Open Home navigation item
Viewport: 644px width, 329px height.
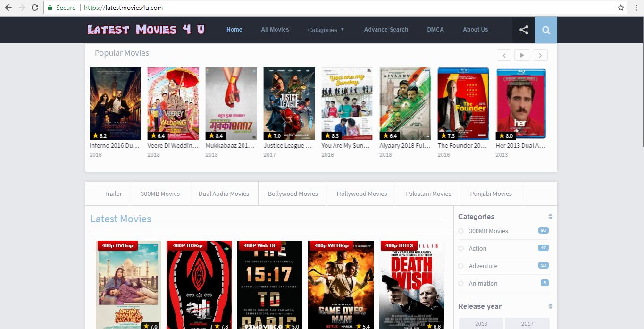point(234,29)
